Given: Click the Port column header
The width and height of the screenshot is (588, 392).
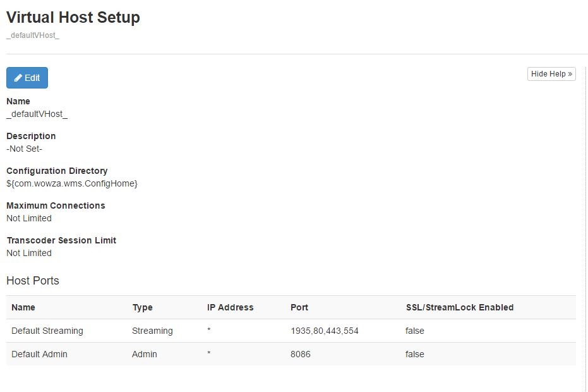Looking at the screenshot, I should (x=299, y=307).
